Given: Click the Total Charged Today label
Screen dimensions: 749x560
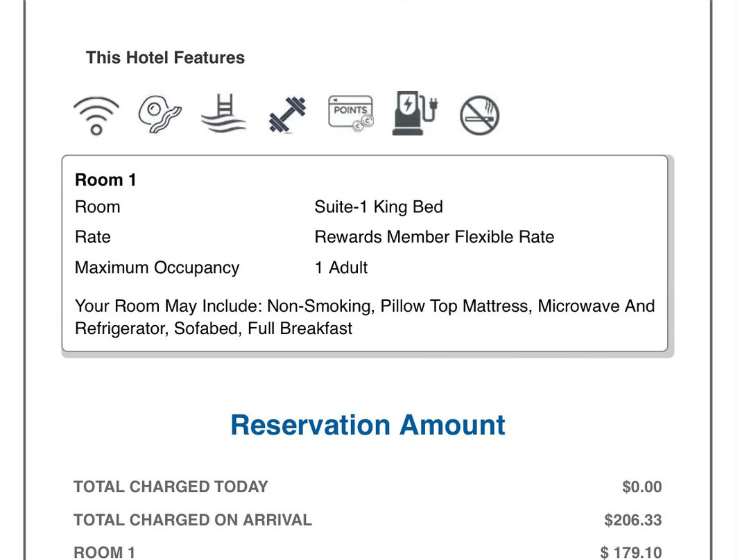Looking at the screenshot, I should point(171,487).
